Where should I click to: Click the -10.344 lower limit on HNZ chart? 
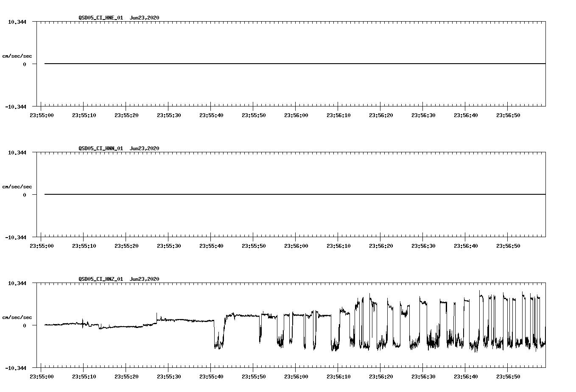coord(16,368)
